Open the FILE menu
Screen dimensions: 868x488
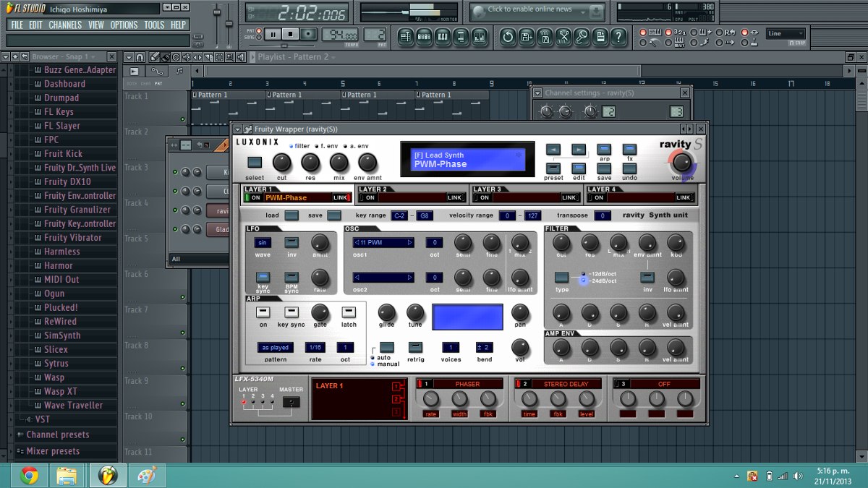click(17, 25)
